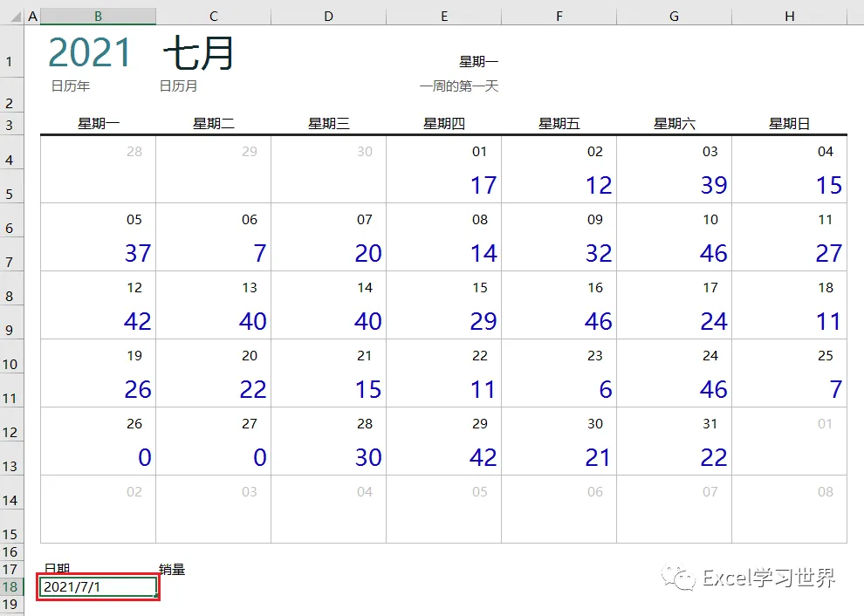Viewport: 864px width, 616px height.
Task: Select column F header
Action: pyautogui.click(x=559, y=17)
